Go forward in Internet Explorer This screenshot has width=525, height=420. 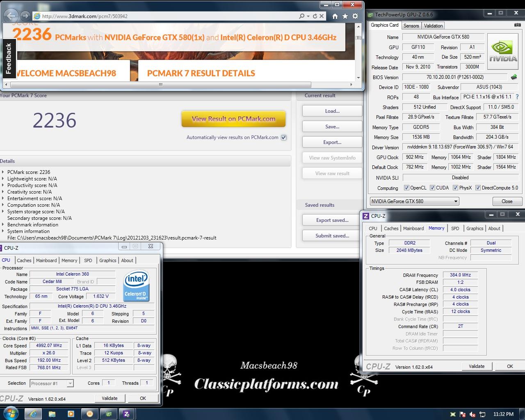coord(25,16)
